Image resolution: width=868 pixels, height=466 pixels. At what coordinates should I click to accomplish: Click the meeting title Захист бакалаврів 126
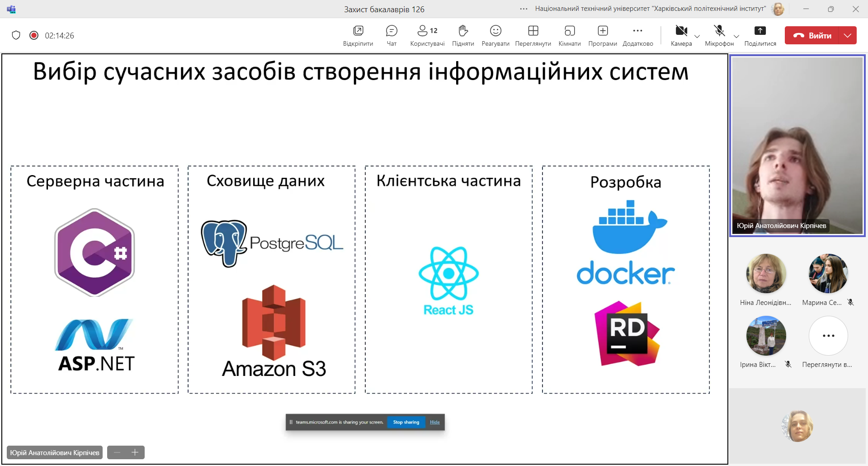(x=384, y=9)
